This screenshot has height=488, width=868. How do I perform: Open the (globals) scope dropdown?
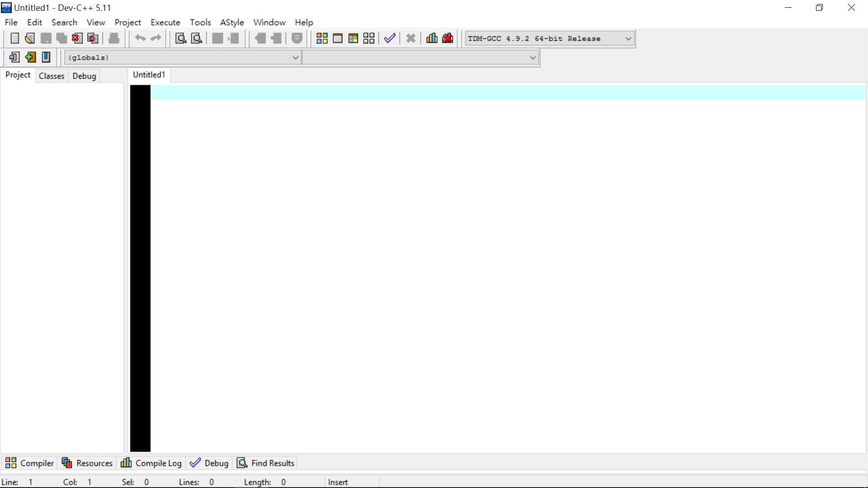pyautogui.click(x=295, y=58)
